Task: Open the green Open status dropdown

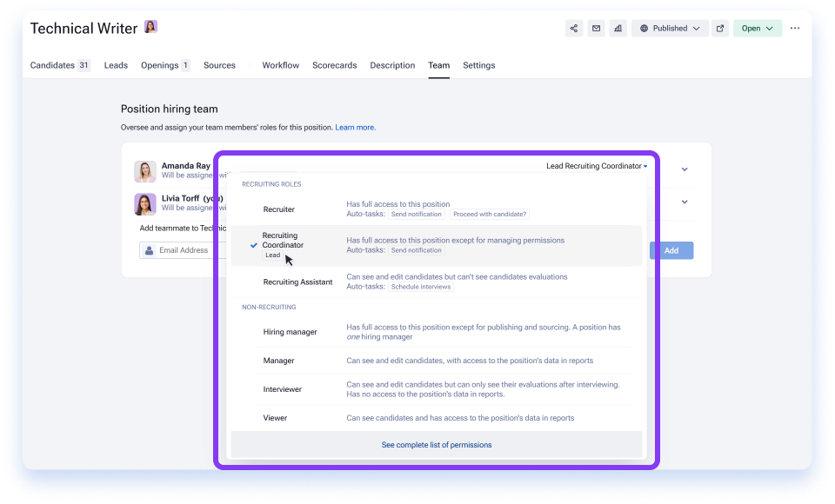Action: (x=758, y=28)
